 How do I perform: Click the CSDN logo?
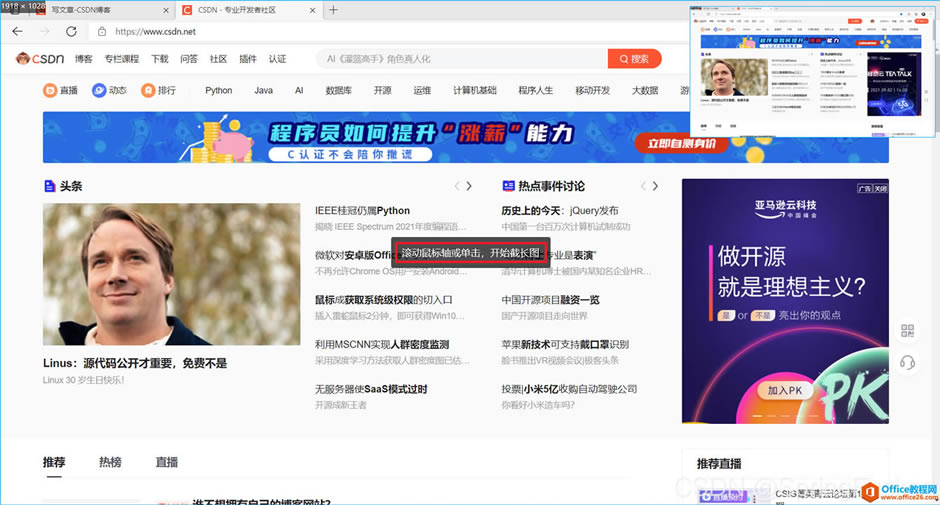[x=40, y=58]
